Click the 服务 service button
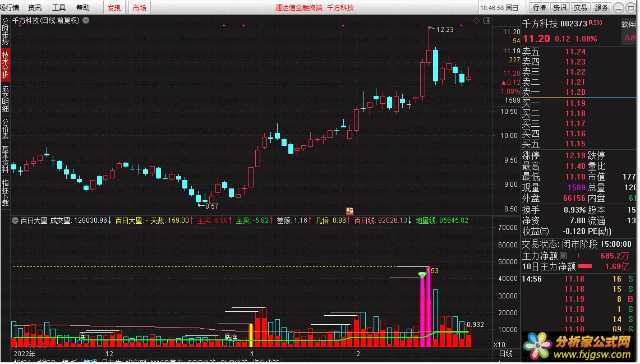 tap(601, 8)
